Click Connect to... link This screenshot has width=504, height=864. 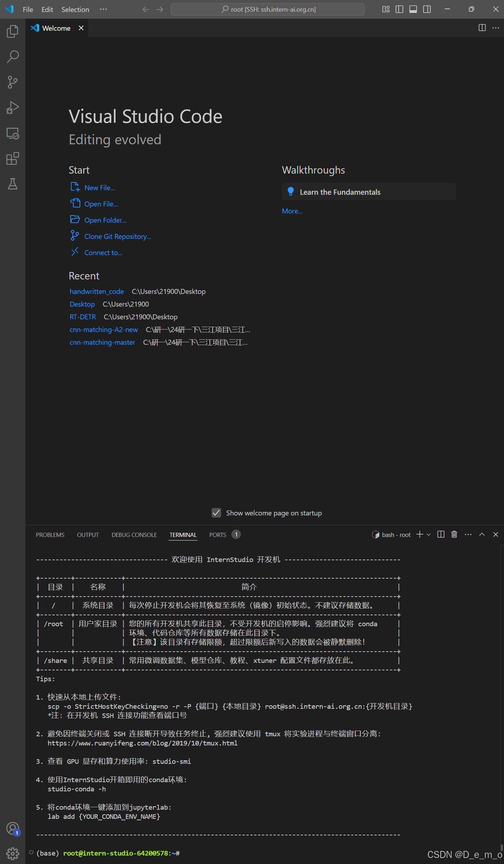pyautogui.click(x=103, y=253)
